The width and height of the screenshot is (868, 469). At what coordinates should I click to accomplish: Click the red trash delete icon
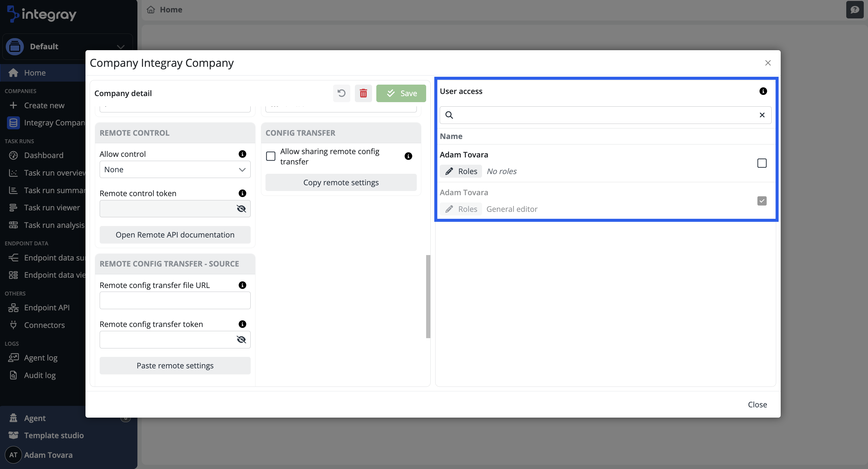(363, 93)
